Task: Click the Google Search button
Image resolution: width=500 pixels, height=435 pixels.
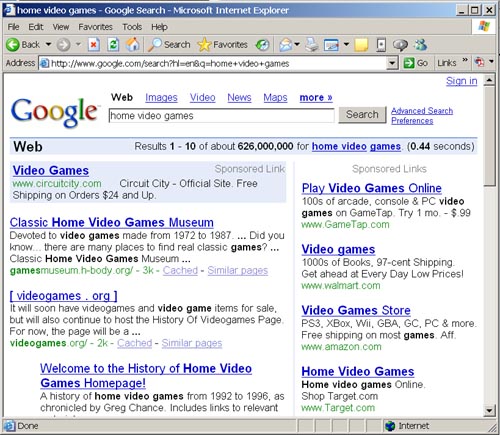Action: coord(362,115)
